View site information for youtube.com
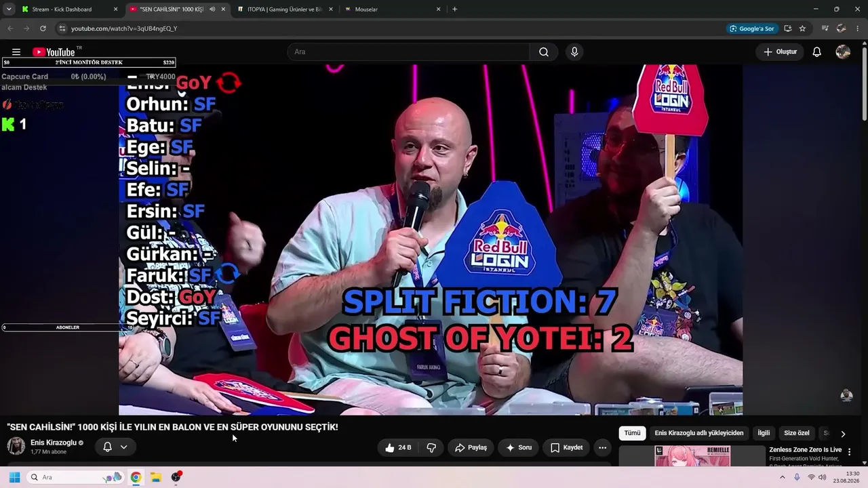The image size is (868, 488). [x=62, y=28]
